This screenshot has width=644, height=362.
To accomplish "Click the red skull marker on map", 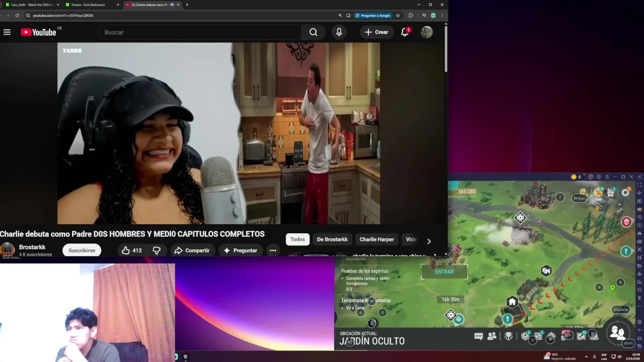I will click(x=626, y=222).
